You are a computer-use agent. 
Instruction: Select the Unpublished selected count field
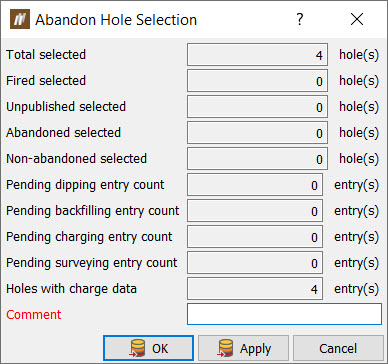[257, 106]
